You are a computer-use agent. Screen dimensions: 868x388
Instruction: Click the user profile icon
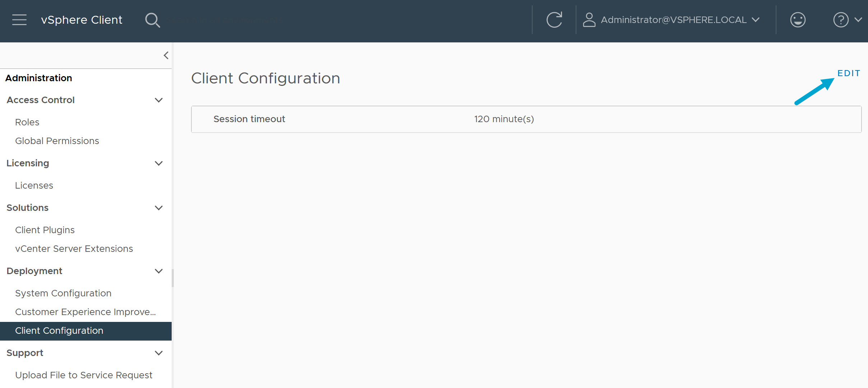pos(589,20)
